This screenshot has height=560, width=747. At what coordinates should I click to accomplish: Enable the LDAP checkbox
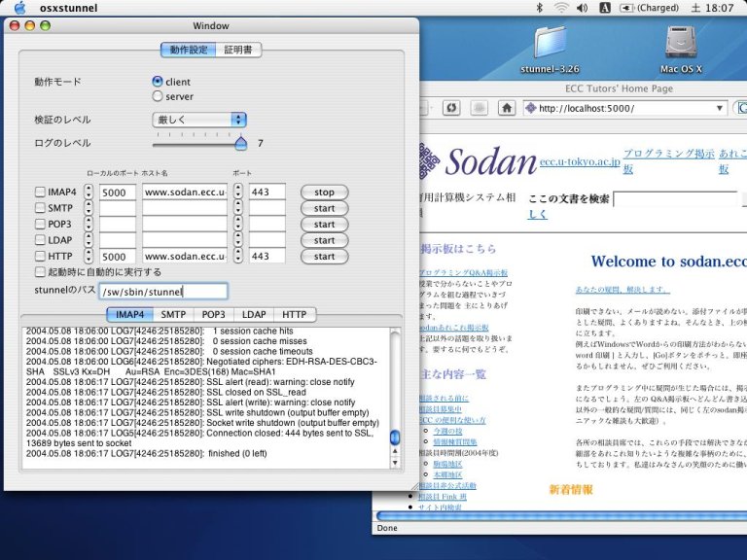[40, 240]
